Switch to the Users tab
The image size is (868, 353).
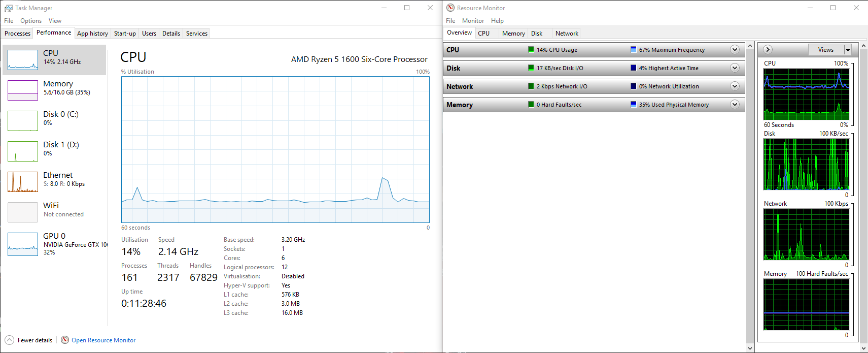(x=149, y=34)
